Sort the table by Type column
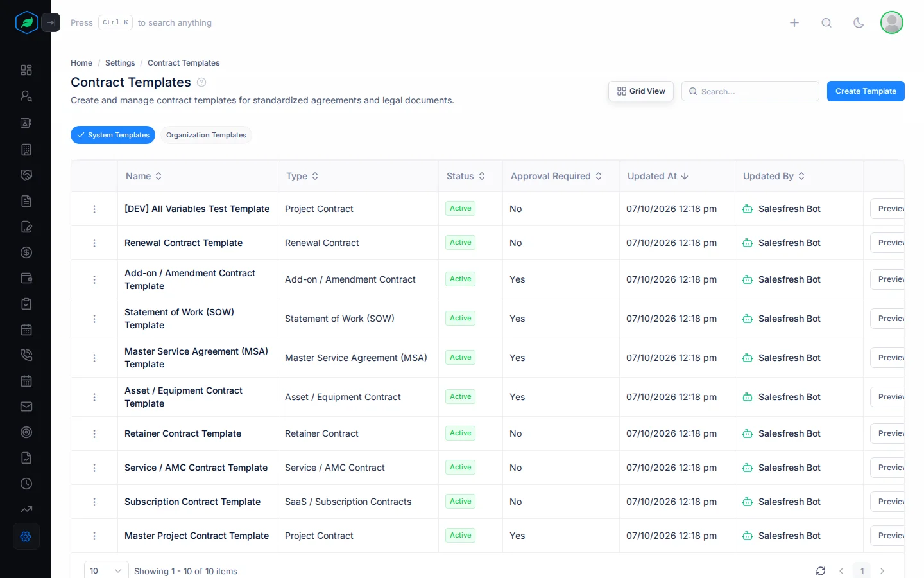 pyautogui.click(x=302, y=176)
